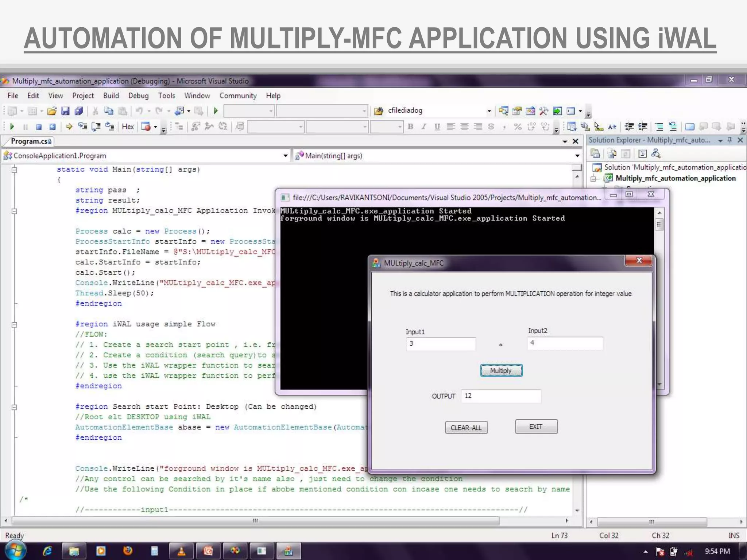Open Solution Explorer window position dropdown
The width and height of the screenshot is (747, 560).
click(720, 140)
